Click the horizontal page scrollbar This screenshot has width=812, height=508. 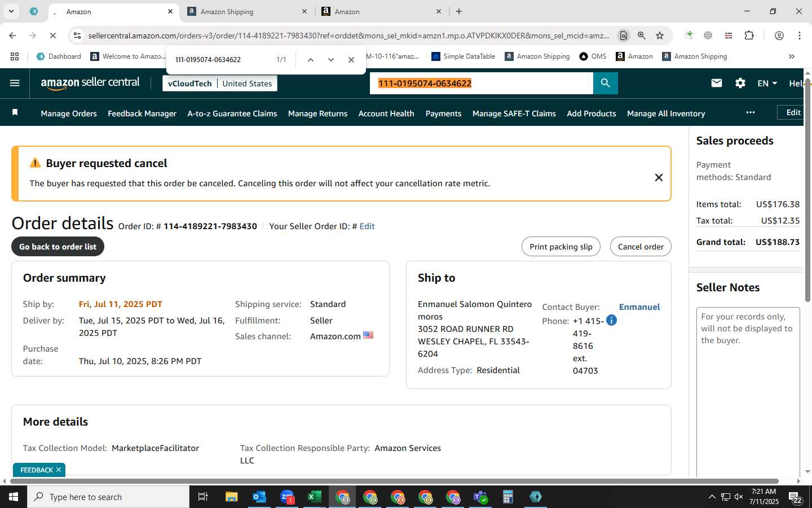click(x=395, y=481)
